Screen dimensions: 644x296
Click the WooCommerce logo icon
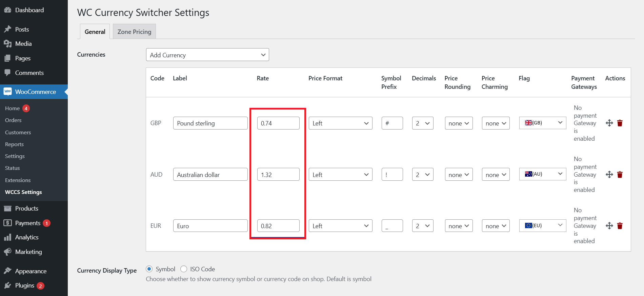[7, 92]
